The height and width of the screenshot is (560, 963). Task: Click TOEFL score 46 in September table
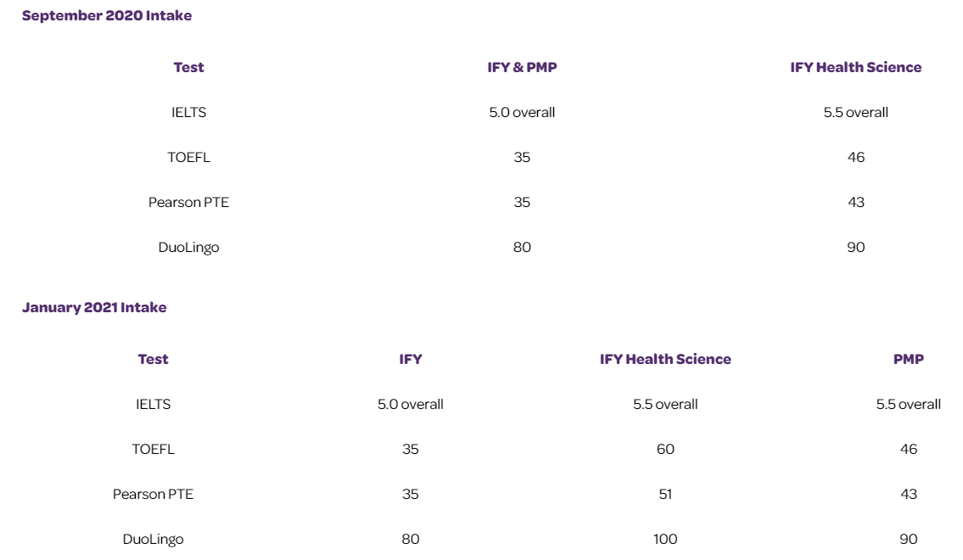855,158
